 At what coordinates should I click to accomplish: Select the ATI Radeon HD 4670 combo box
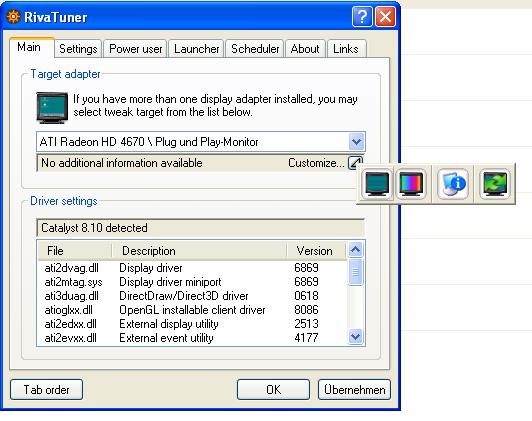pyautogui.click(x=201, y=141)
